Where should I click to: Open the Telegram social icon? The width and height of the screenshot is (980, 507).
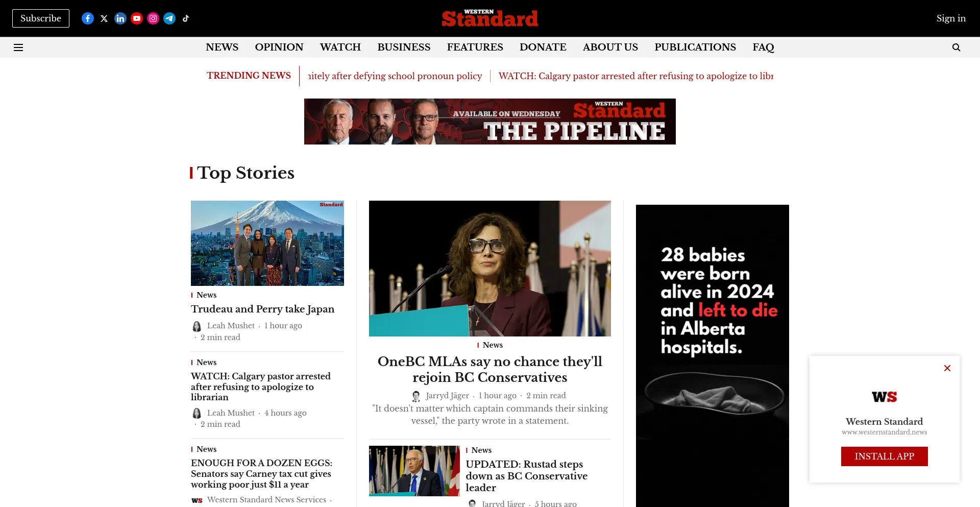coord(169,18)
